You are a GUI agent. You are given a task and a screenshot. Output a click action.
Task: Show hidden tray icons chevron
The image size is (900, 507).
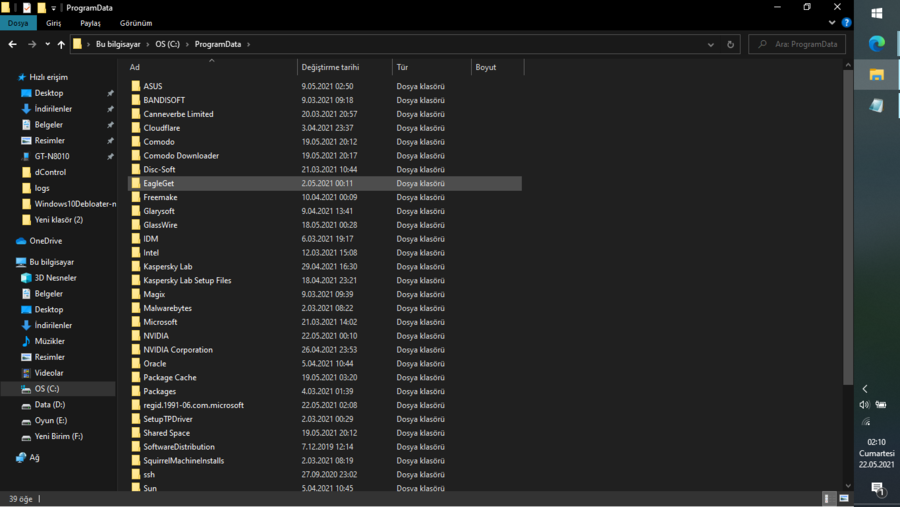point(864,389)
